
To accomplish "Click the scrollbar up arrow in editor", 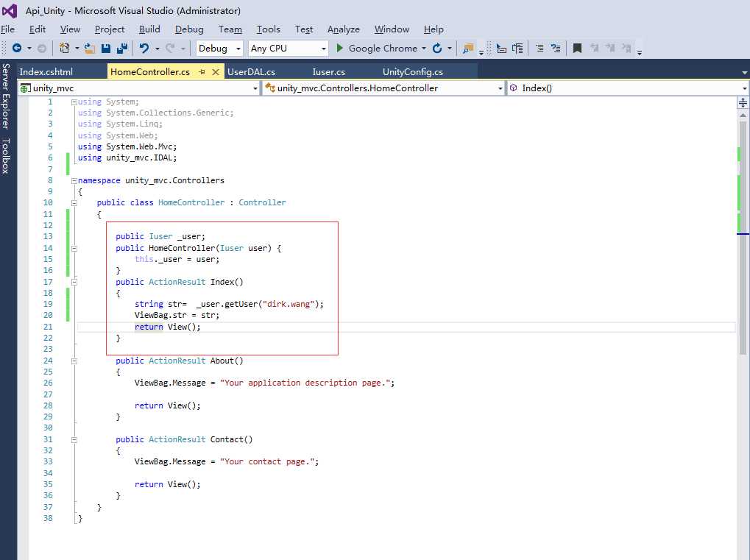I will click(743, 116).
